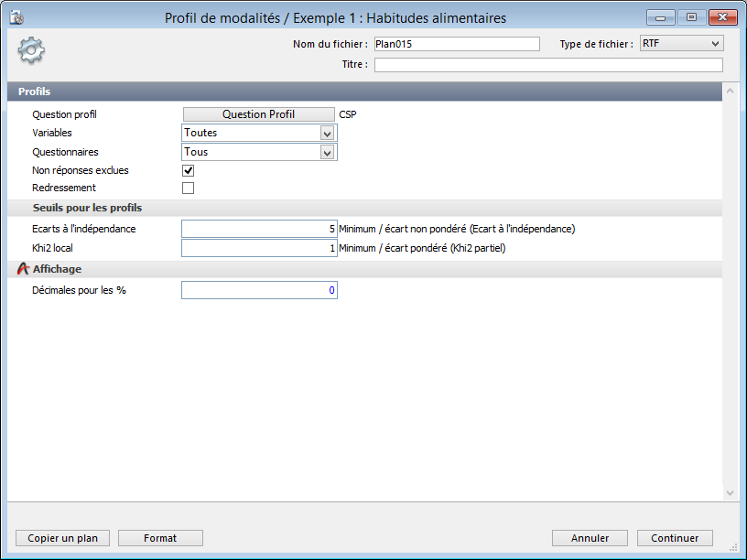Screen dimensions: 747x560
Task: Click the red Affichage font icon
Action: pyautogui.click(x=23, y=269)
